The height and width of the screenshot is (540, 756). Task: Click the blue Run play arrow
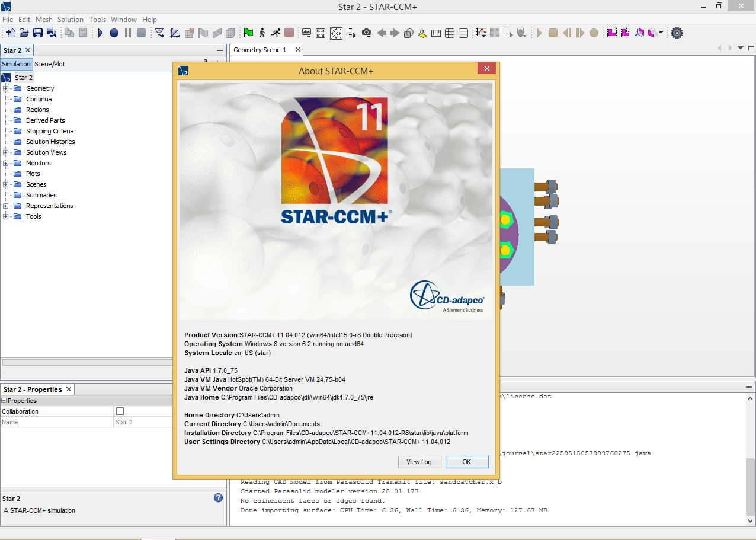(101, 33)
